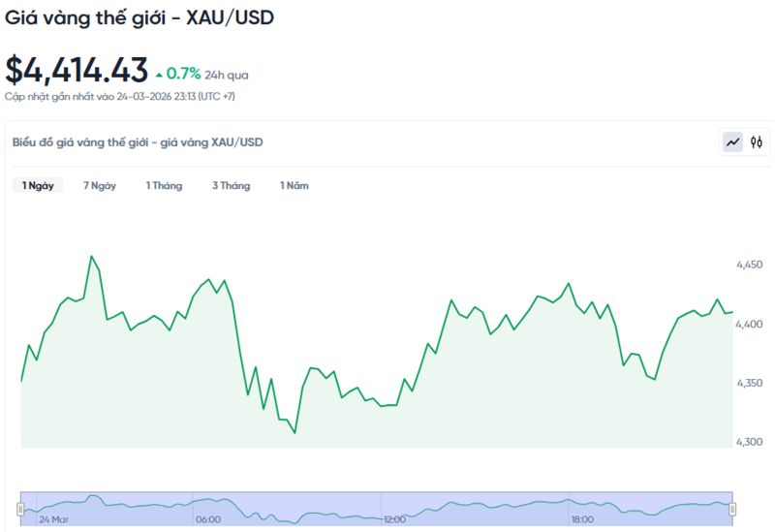Click the 4,450 y-axis price label

749,265
